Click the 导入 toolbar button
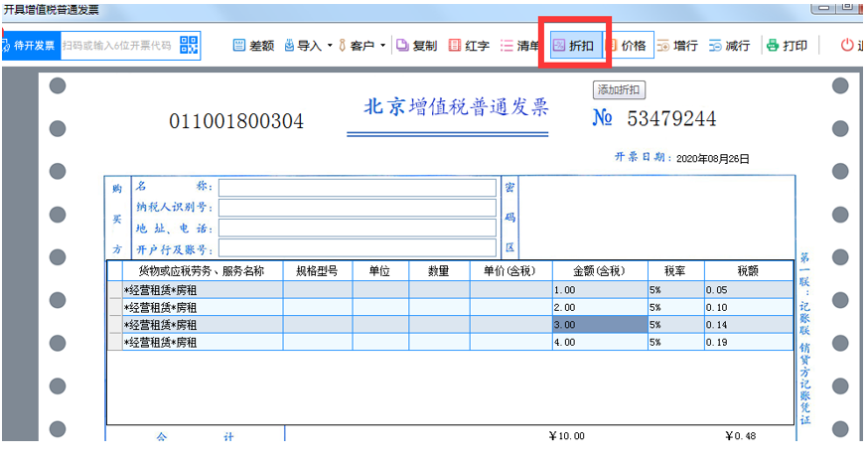This screenshot has height=461, width=868. (303, 46)
